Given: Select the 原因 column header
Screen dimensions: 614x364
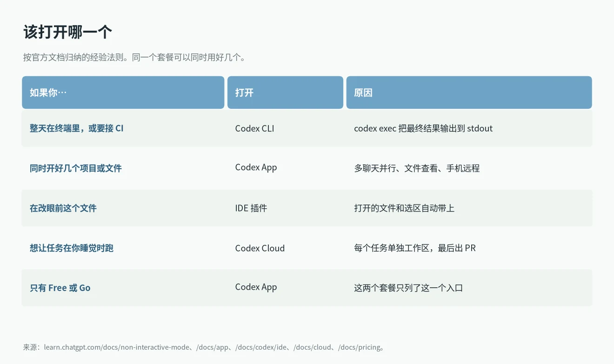Looking at the screenshot, I should tap(469, 93).
